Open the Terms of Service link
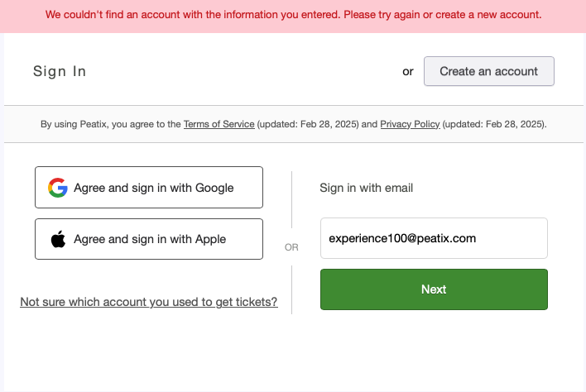 219,124
